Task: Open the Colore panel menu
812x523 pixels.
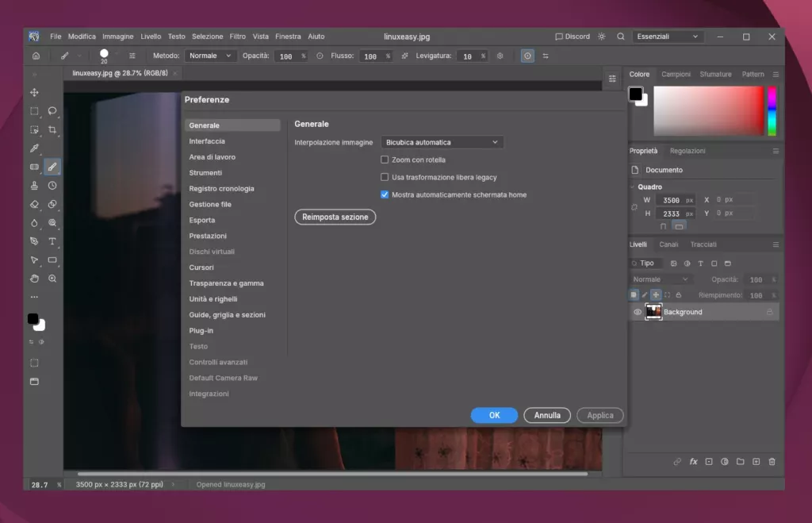Action: click(776, 74)
